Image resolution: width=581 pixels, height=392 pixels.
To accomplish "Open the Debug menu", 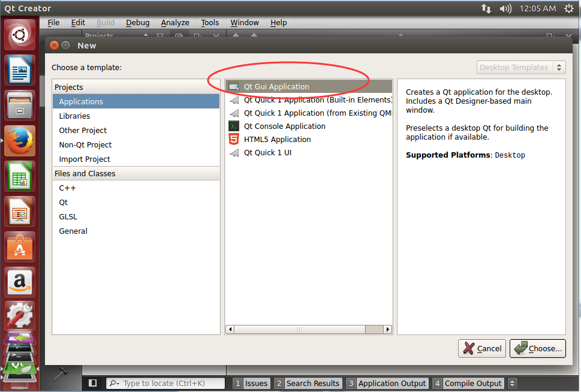I will tap(137, 23).
